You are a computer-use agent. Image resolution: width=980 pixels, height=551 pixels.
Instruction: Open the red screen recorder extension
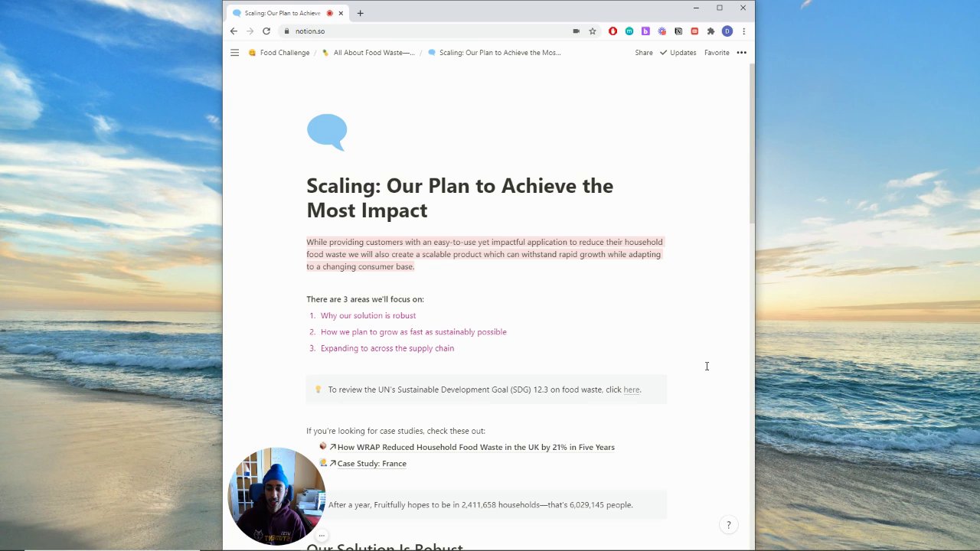[694, 31]
